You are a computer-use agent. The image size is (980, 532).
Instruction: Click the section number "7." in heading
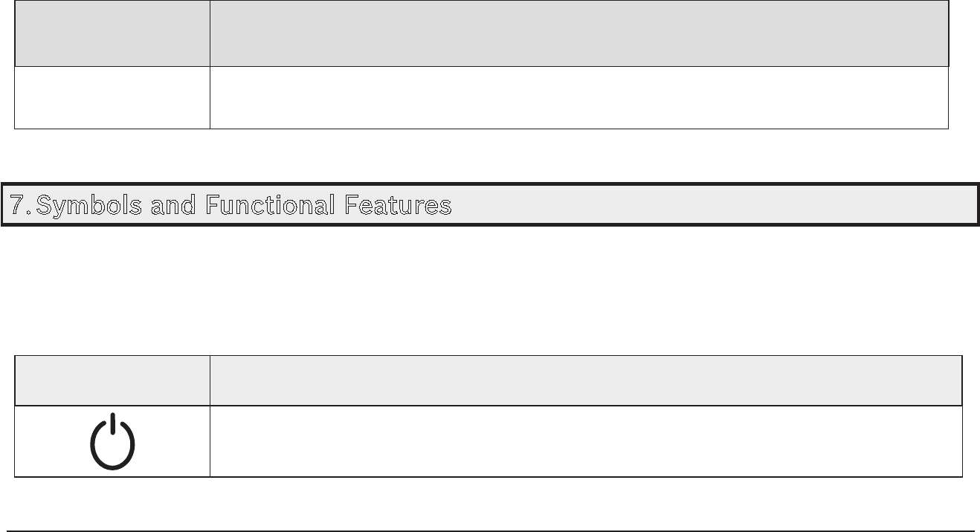tap(21, 205)
